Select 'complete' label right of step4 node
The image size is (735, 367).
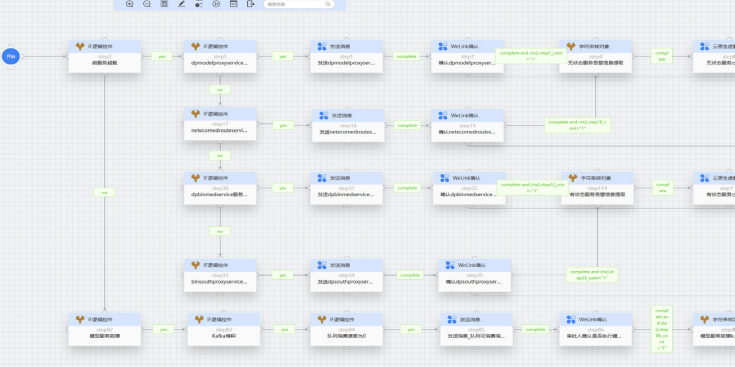pos(662,56)
